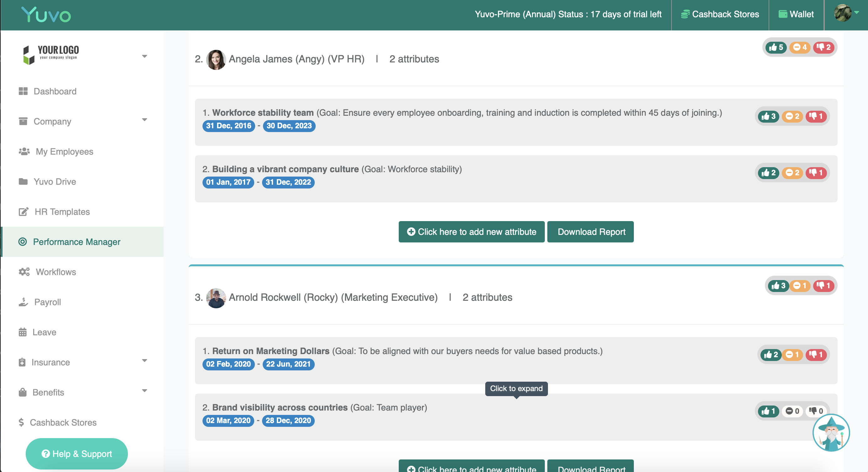Open Yuvo Drive folder icon
The width and height of the screenshot is (868, 472).
[x=23, y=181]
